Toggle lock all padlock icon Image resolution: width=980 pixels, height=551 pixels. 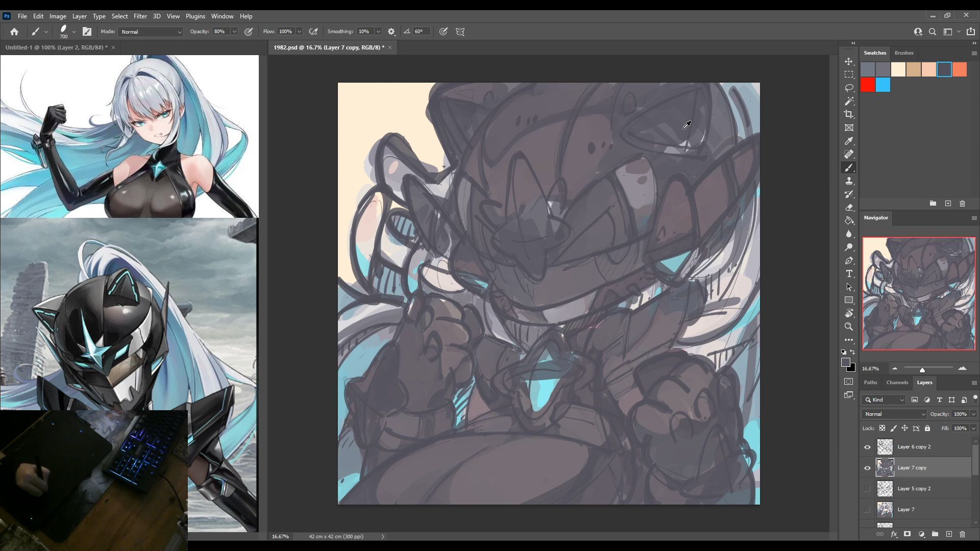(927, 429)
